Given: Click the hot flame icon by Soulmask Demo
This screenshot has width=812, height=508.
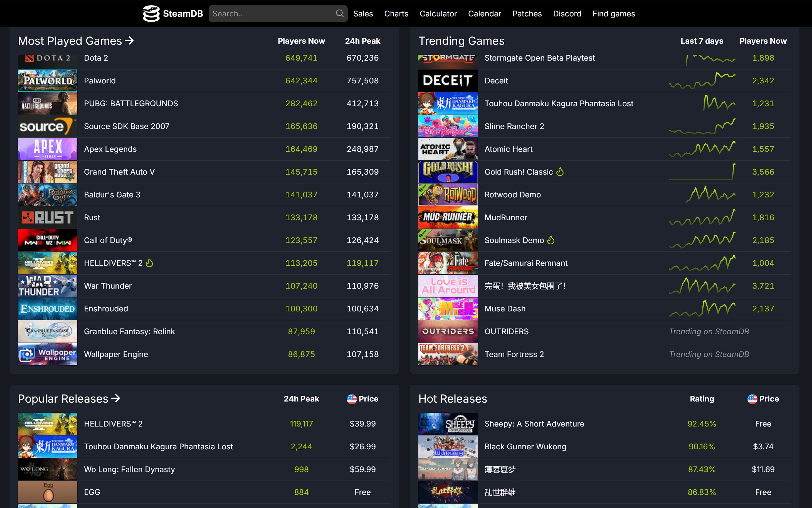Looking at the screenshot, I should 551,240.
